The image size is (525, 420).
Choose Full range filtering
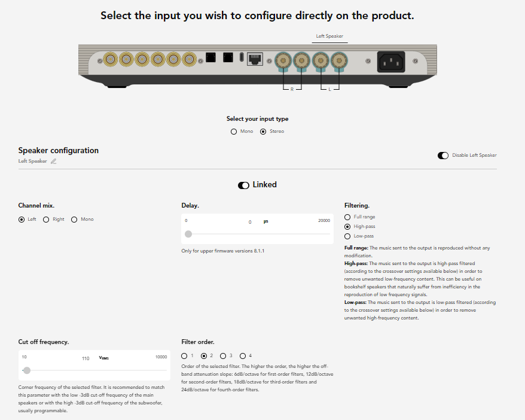[x=347, y=217]
